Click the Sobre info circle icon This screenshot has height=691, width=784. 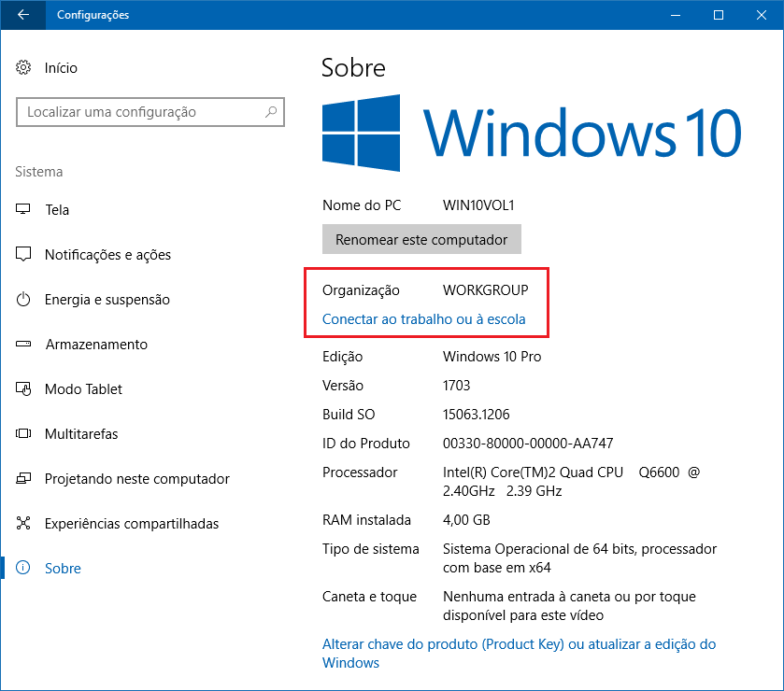(23, 568)
